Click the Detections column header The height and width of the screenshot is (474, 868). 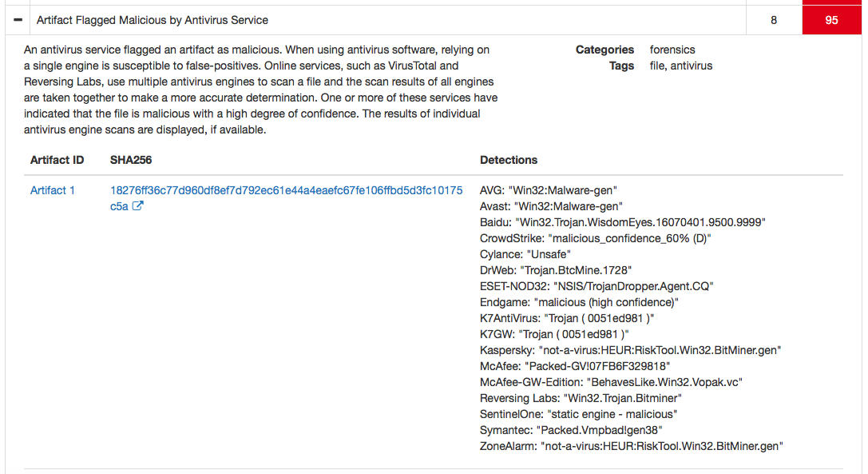[x=509, y=160]
